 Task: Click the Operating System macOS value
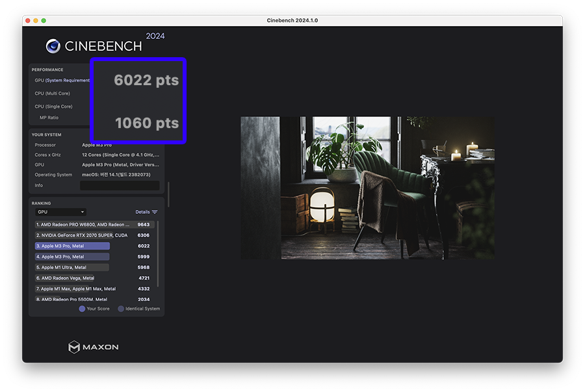pos(116,175)
